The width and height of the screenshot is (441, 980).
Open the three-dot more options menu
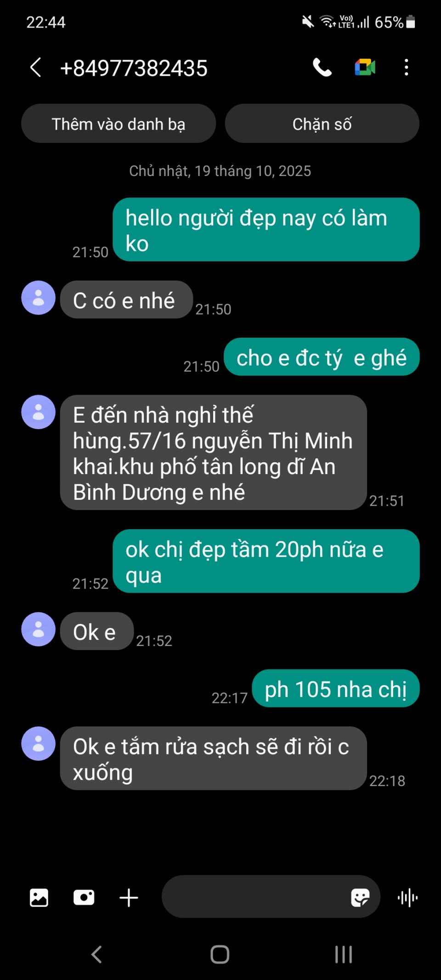[406, 68]
